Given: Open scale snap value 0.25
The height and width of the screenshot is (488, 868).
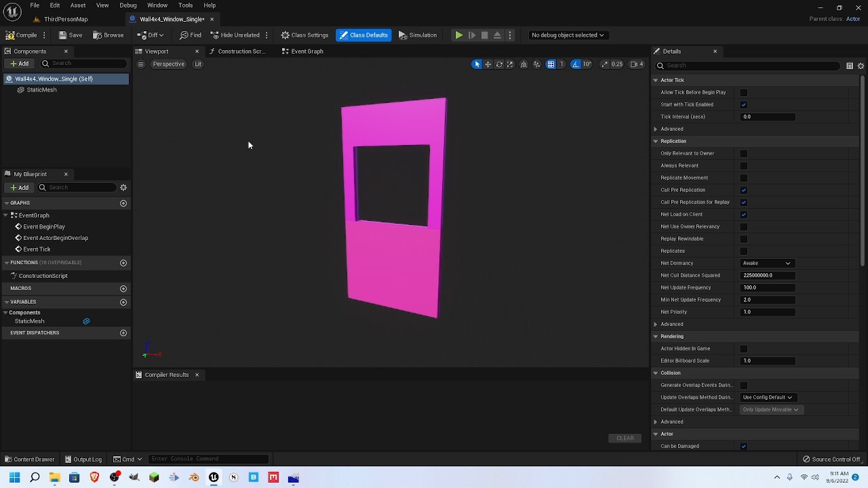Looking at the screenshot, I should click(x=617, y=64).
